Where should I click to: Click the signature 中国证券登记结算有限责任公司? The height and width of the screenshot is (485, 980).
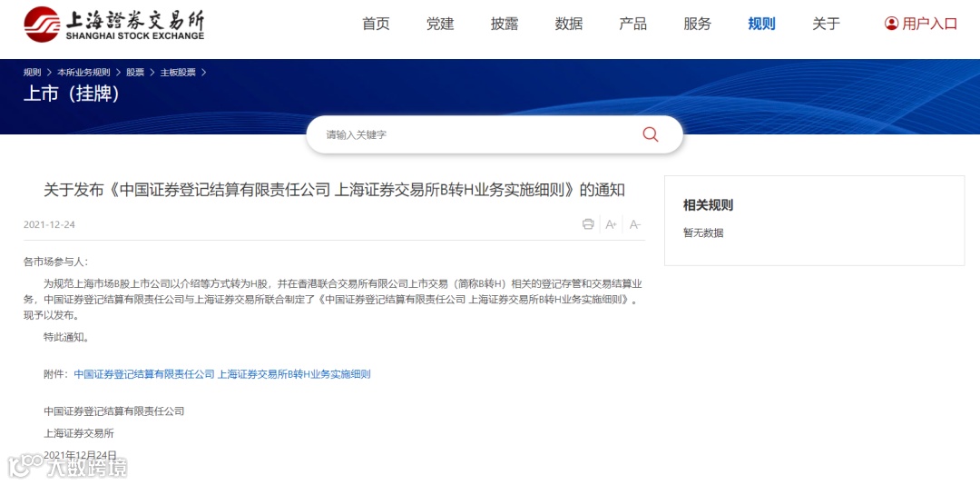click(114, 411)
